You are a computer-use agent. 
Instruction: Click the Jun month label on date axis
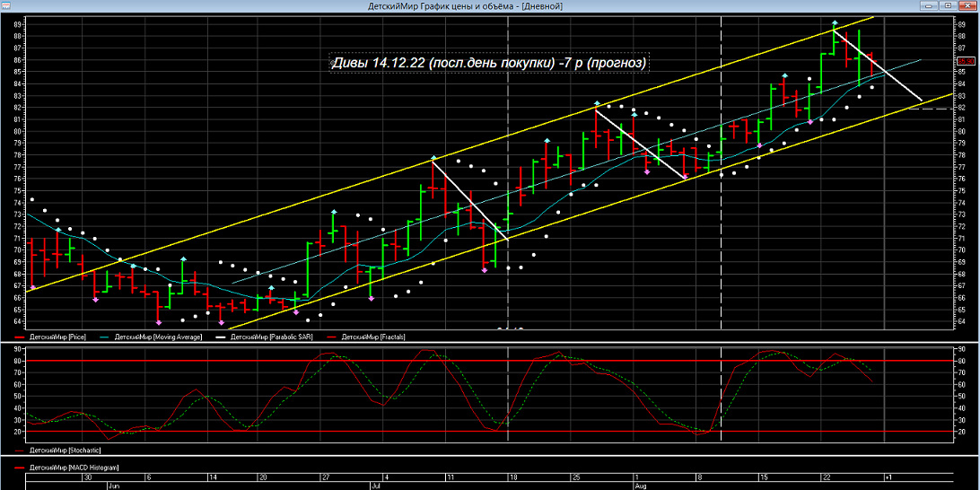[x=112, y=485]
